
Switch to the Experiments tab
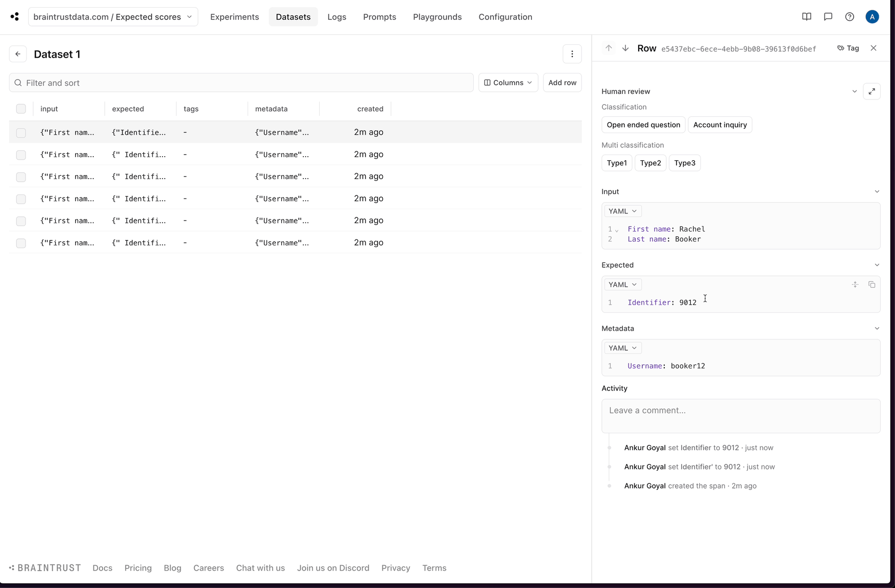(x=234, y=17)
